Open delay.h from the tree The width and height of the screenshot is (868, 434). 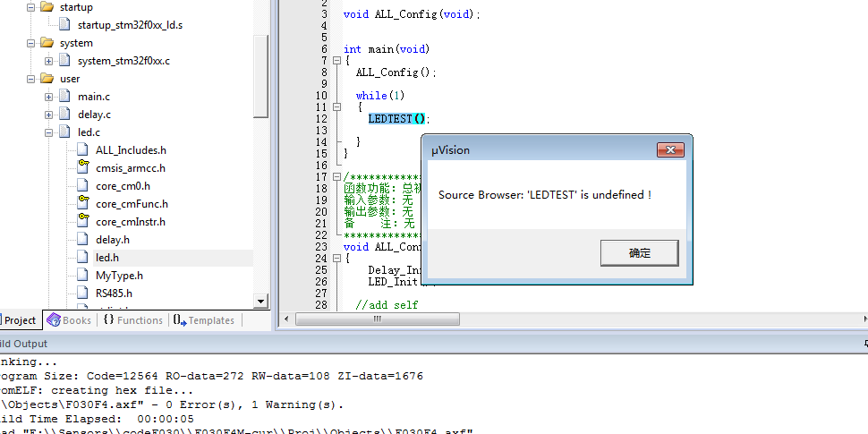[113, 240]
